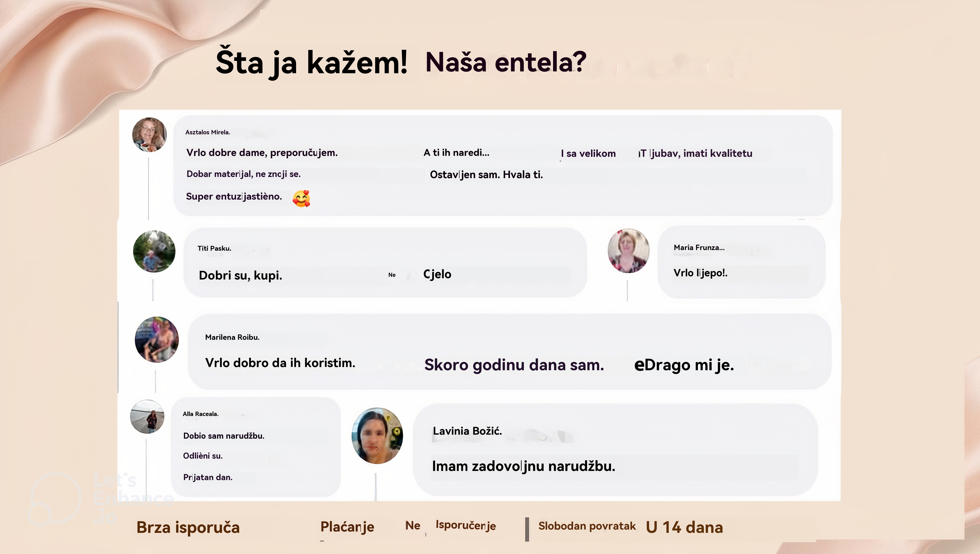980x554 pixels.
Task: Click the name 'Maria Frunza...'
Action: [x=699, y=247]
